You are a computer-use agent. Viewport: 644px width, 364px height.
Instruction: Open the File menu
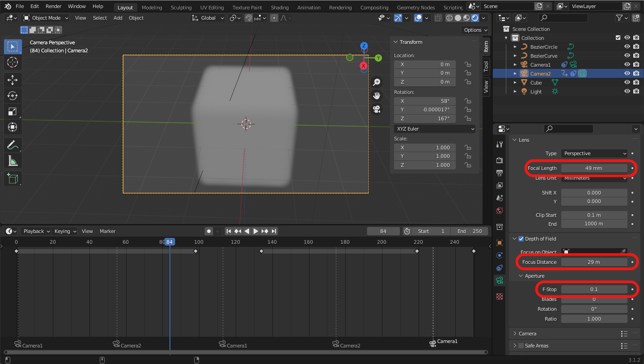pos(20,6)
